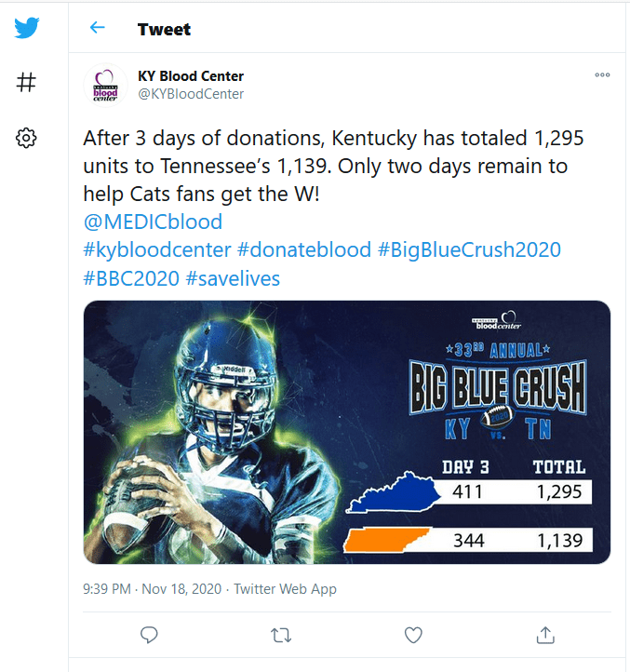The height and width of the screenshot is (672, 630).
Task: Open the KY Blood Center display name
Action: [191, 76]
